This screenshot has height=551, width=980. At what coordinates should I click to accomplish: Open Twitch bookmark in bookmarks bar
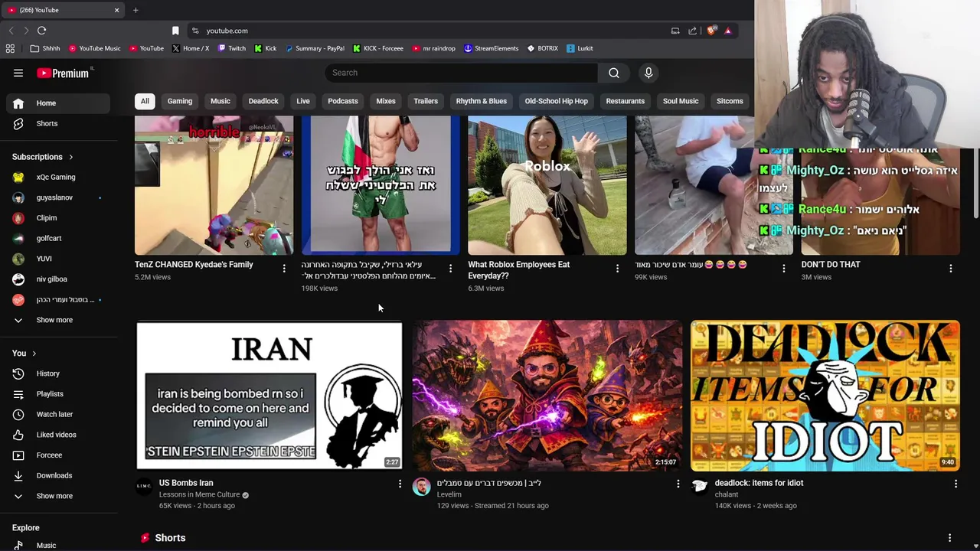232,48
